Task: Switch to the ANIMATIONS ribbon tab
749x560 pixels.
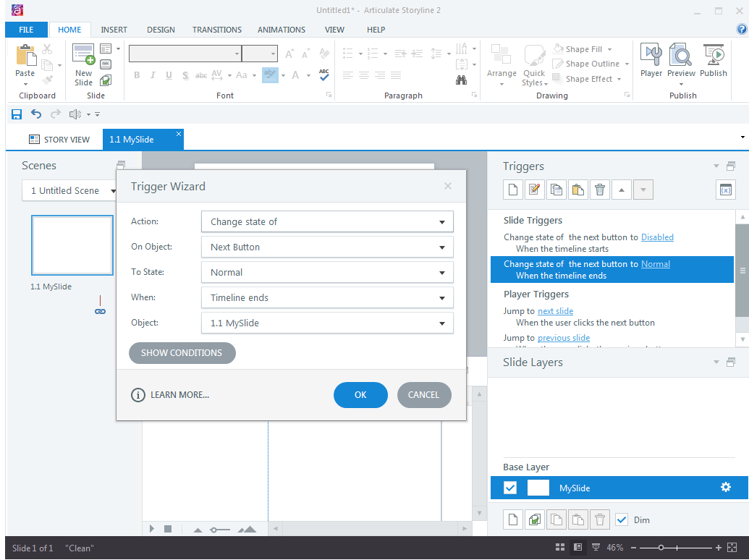Action: point(282,30)
